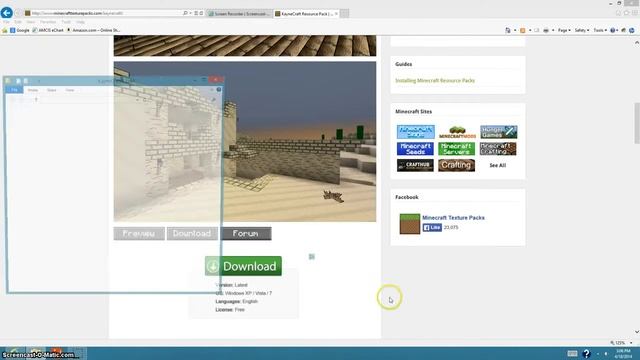Click the taskbar clock and date
This screenshot has width=640, height=360.
coord(623,353)
